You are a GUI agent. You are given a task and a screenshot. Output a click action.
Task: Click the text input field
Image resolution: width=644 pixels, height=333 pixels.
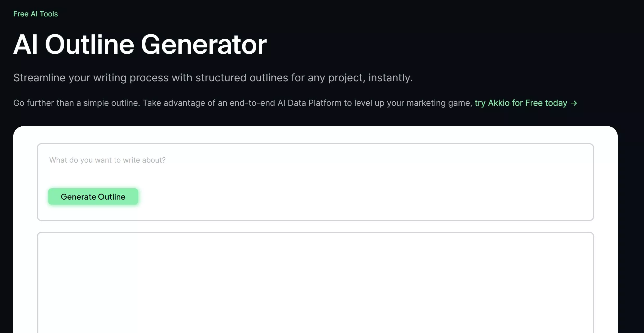pos(315,160)
